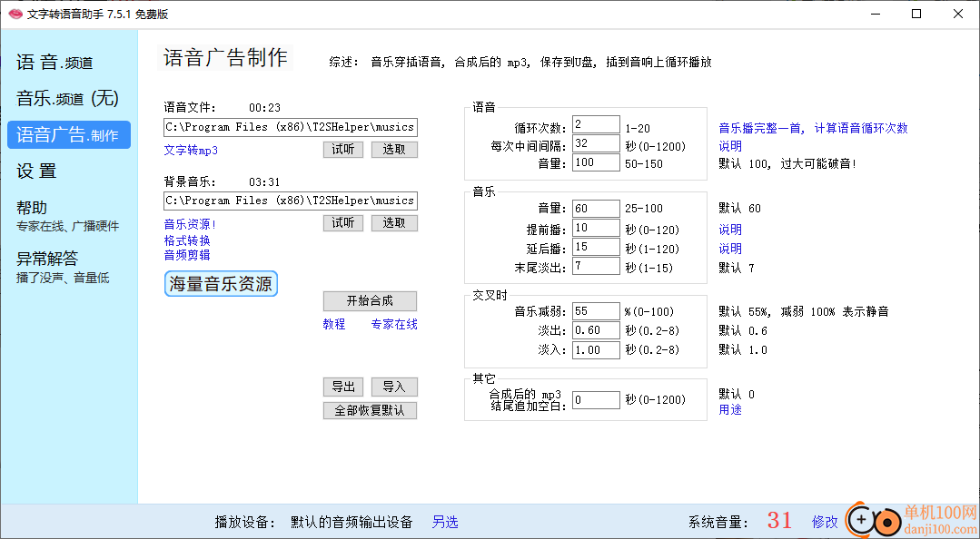Viewport: 980px width, 539px height.
Task: Open 设置 in the sidebar
Action: tap(36, 171)
